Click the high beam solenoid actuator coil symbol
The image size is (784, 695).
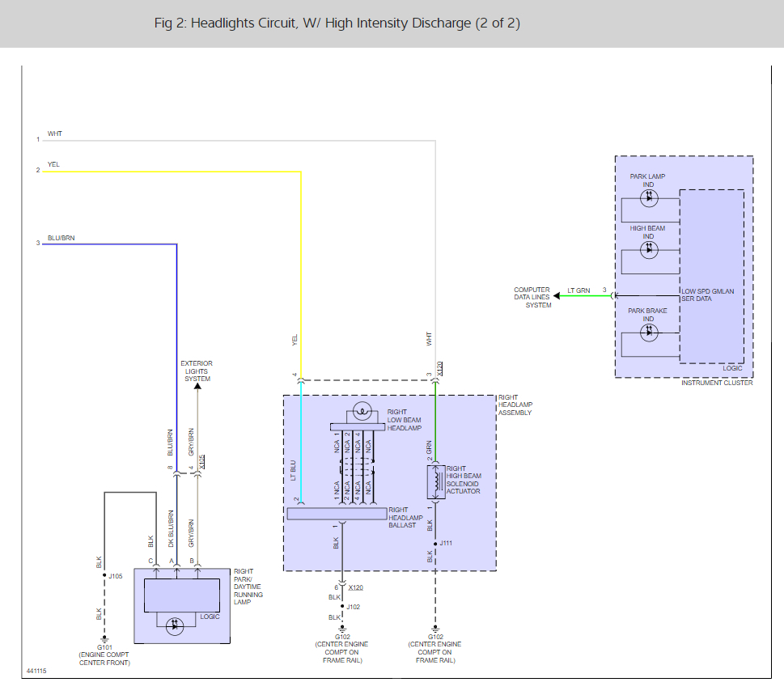point(436,481)
